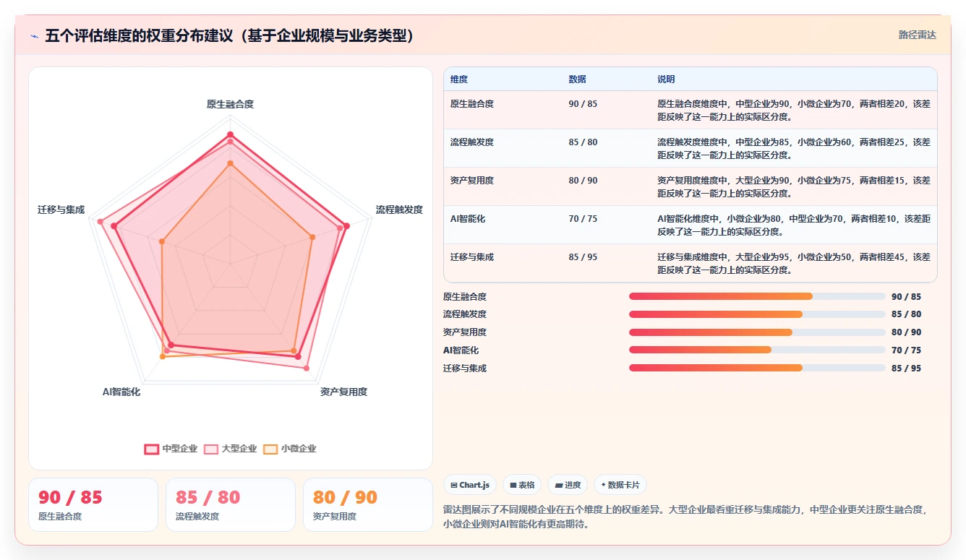Select the 原生融合度 table row label
This screenshot has height=560, width=966.
point(472,104)
